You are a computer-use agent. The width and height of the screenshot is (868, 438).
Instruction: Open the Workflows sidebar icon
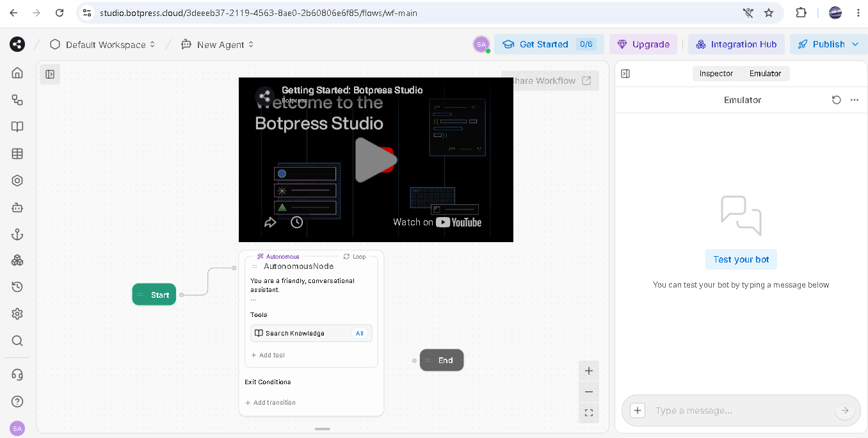coord(17,100)
